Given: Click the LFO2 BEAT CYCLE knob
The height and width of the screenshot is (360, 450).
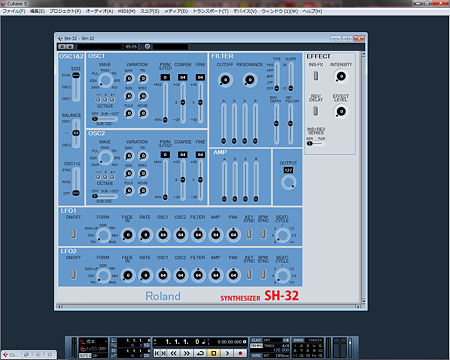Looking at the screenshot, I should pos(283,276).
